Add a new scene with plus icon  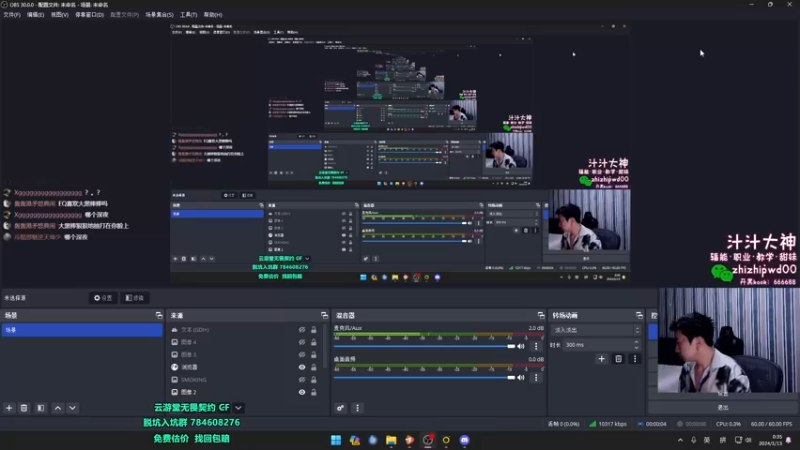(x=9, y=408)
